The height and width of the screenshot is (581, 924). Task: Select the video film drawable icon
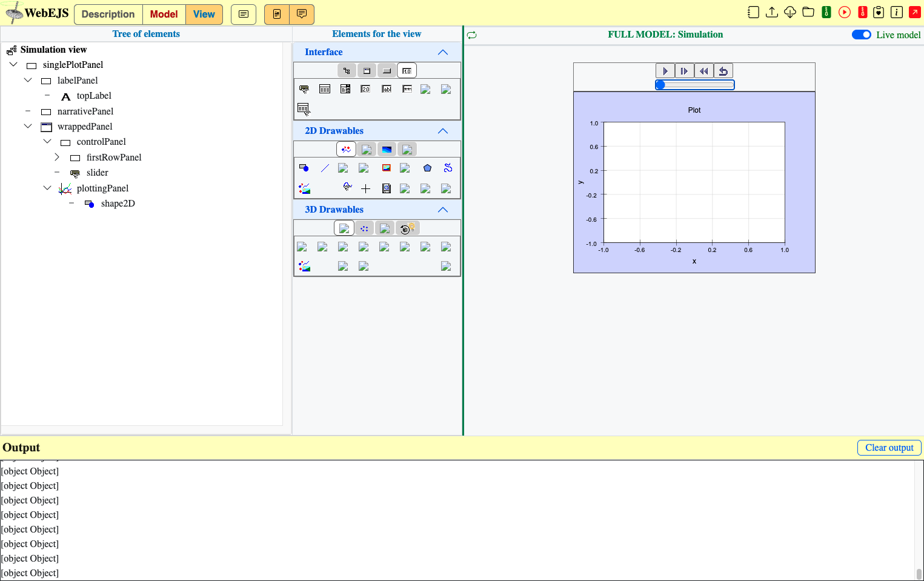click(387, 188)
